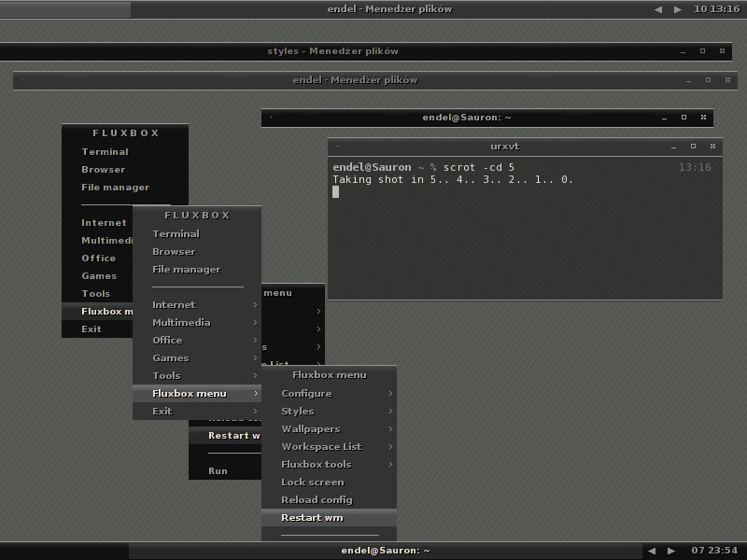Screen dimensions: 747x560
Task: Click 'Taking shot in 5..' output line
Action: pos(453,179)
